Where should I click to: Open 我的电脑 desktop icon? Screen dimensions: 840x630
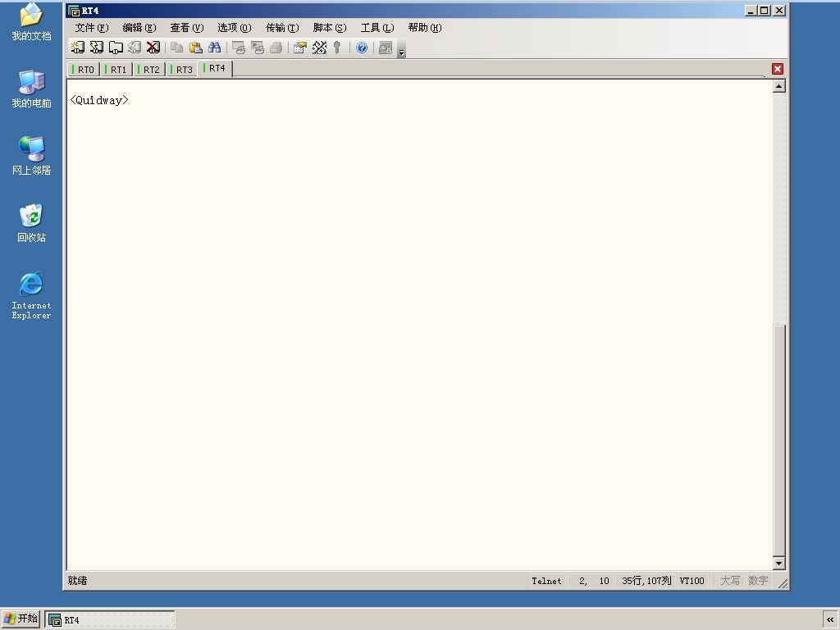point(32,89)
